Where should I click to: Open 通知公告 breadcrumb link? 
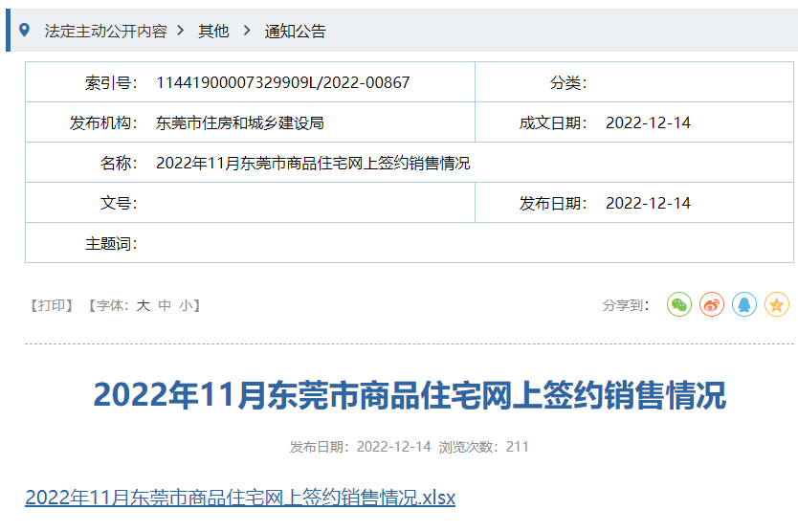[295, 31]
